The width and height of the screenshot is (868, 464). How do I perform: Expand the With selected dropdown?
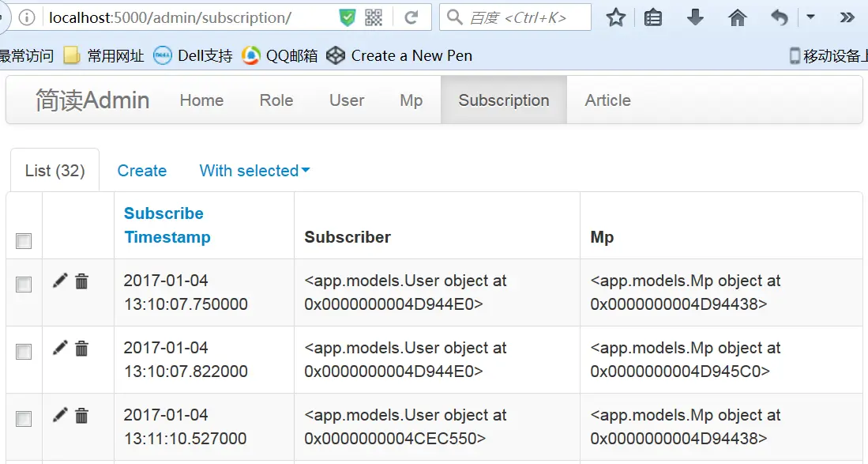click(254, 171)
